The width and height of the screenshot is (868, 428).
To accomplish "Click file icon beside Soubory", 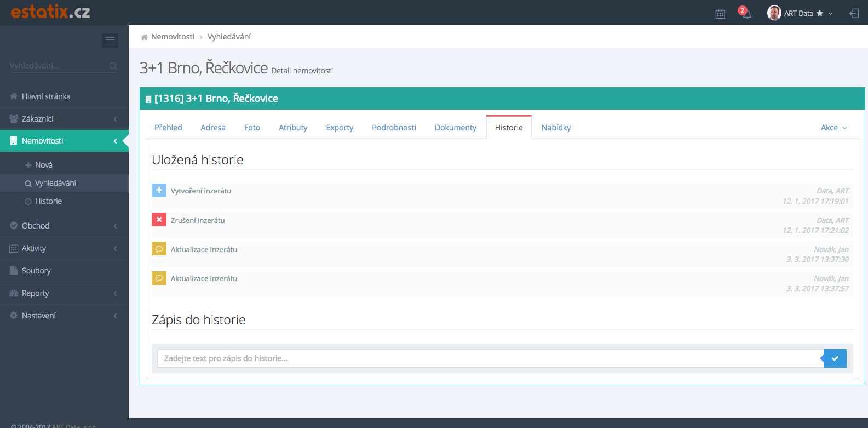I will [x=14, y=271].
